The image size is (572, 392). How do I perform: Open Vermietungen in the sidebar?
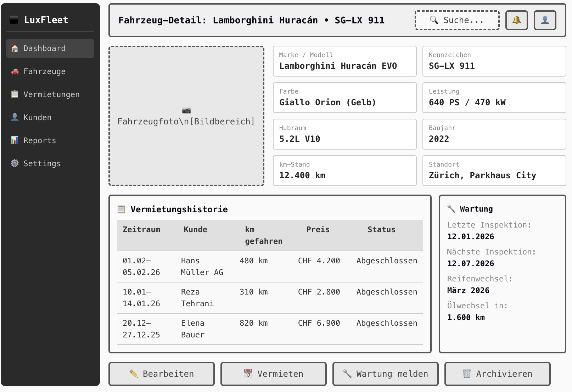(x=50, y=94)
